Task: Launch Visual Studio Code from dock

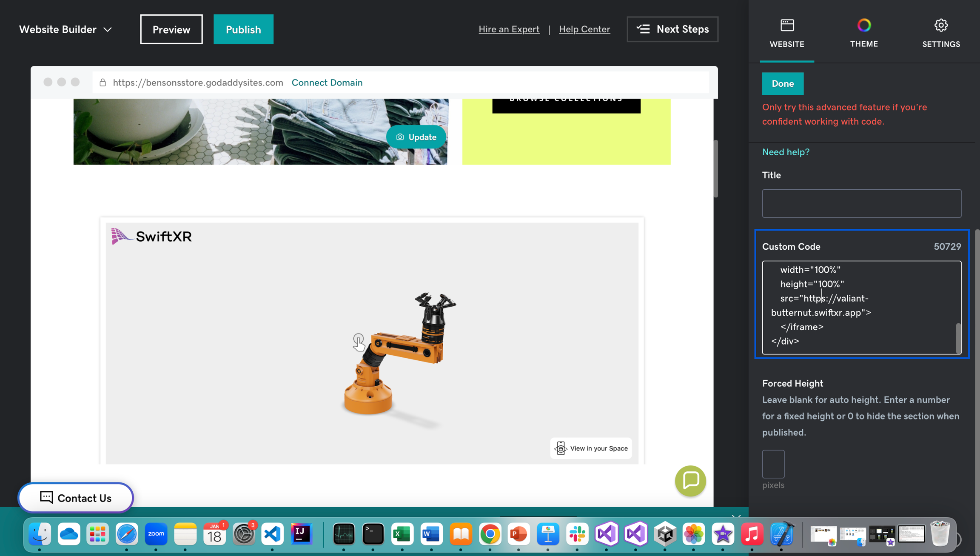Action: (272, 534)
